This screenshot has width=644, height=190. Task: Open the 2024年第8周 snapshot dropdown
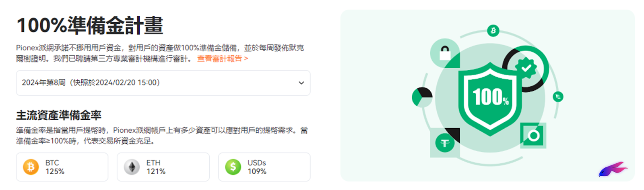(x=163, y=83)
